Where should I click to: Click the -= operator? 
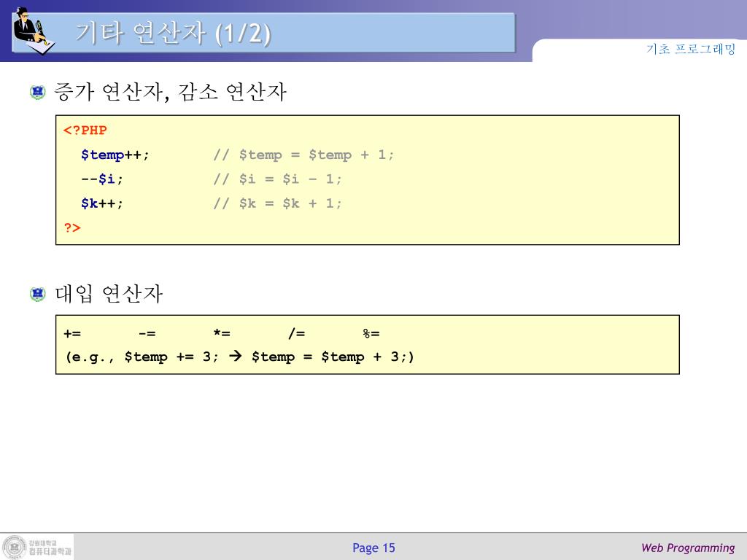(147, 333)
